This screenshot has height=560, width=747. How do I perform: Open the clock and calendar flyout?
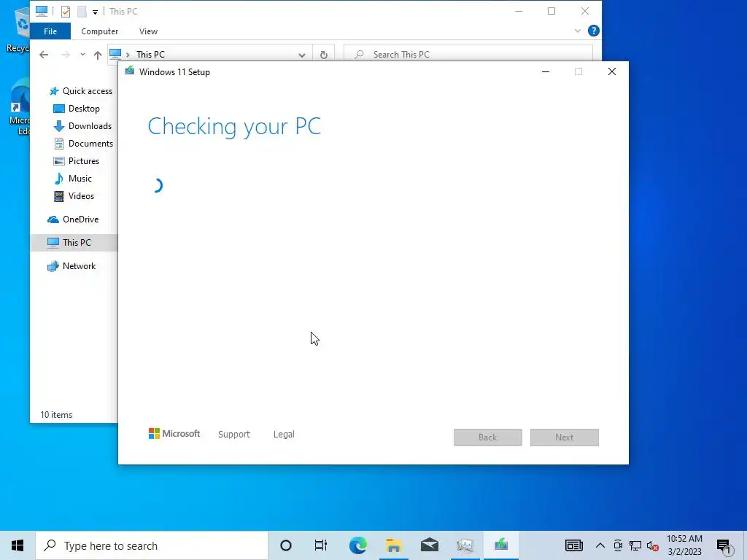(684, 545)
